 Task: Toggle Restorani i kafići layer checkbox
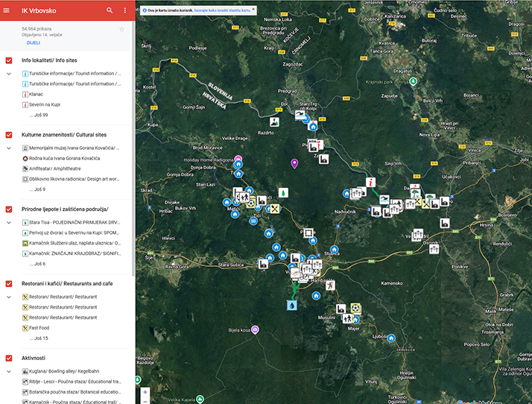tap(9, 284)
